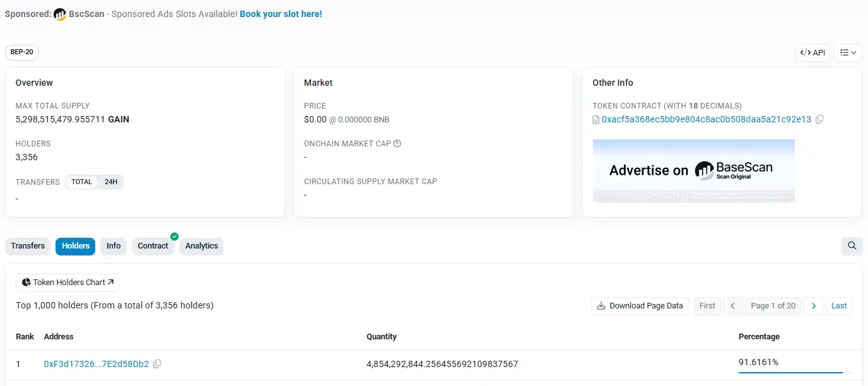Go to next page with the right chevron
The image size is (868, 386).
click(813, 306)
